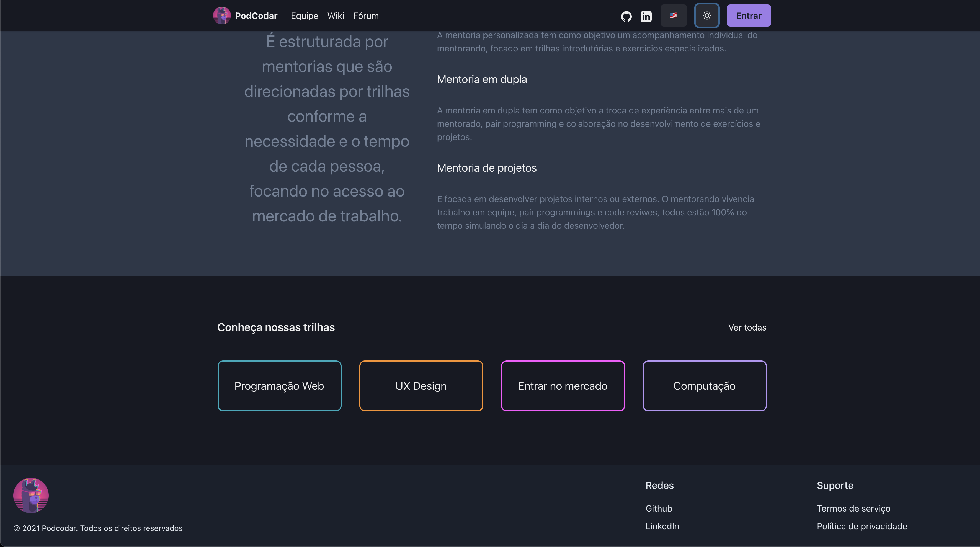Follow the Github link in footer
Viewport: 980px width, 547px height.
(659, 509)
